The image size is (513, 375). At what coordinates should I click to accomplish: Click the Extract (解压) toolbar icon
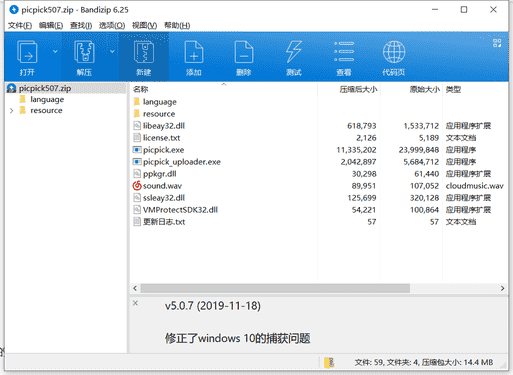point(84,57)
